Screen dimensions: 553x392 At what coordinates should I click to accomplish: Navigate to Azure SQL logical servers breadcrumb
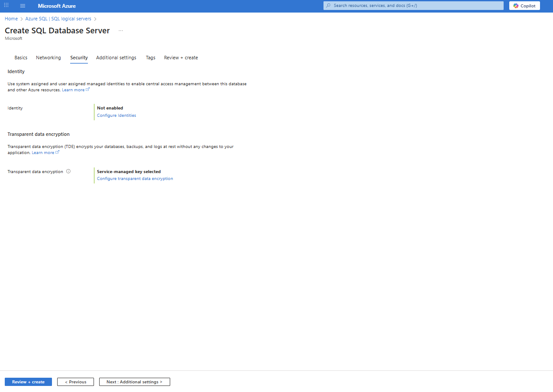click(x=58, y=19)
